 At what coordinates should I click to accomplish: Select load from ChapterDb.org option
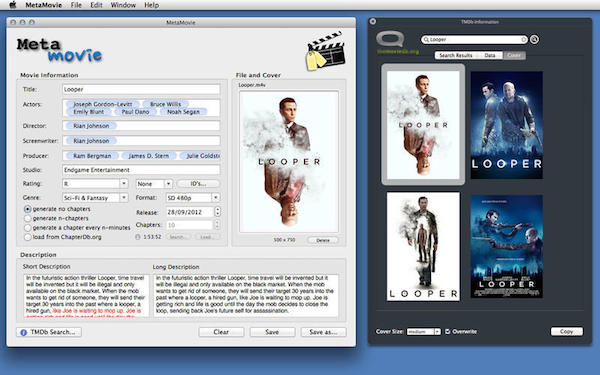click(x=28, y=237)
